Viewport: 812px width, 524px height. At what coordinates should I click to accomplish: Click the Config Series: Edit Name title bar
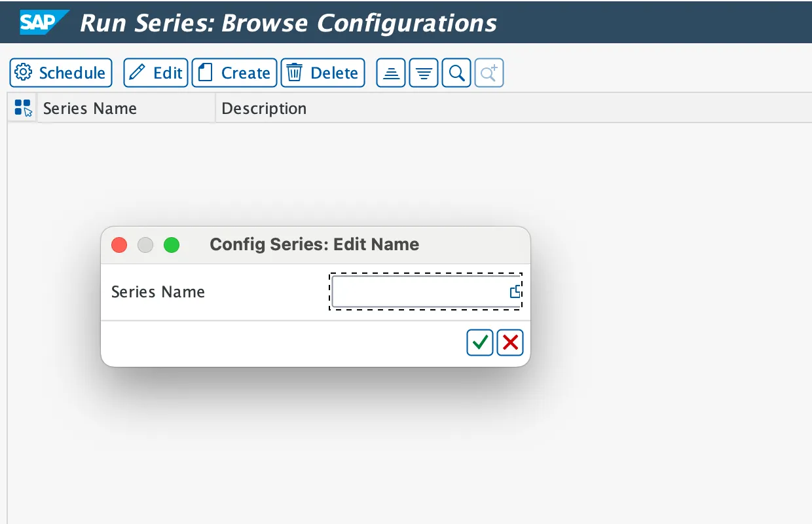click(x=314, y=244)
